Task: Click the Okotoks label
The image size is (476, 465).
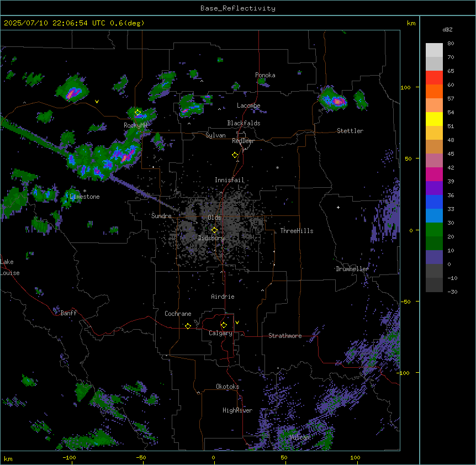Action: tap(228, 387)
